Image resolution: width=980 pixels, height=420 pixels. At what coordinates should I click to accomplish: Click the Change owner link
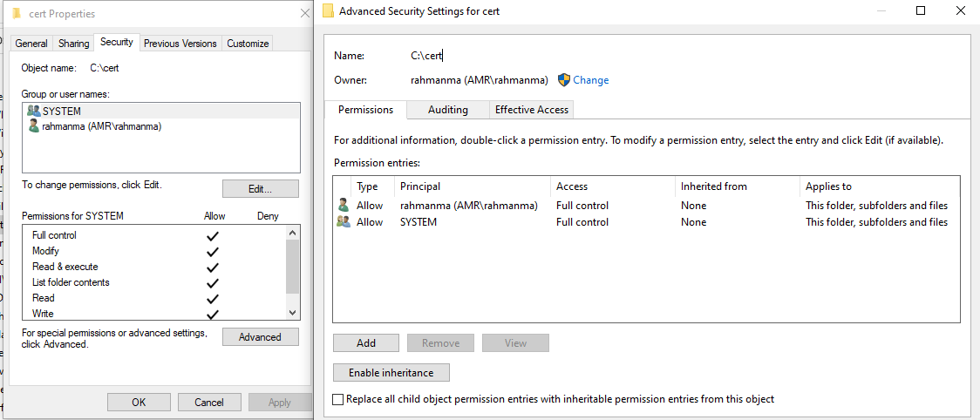[x=590, y=80]
